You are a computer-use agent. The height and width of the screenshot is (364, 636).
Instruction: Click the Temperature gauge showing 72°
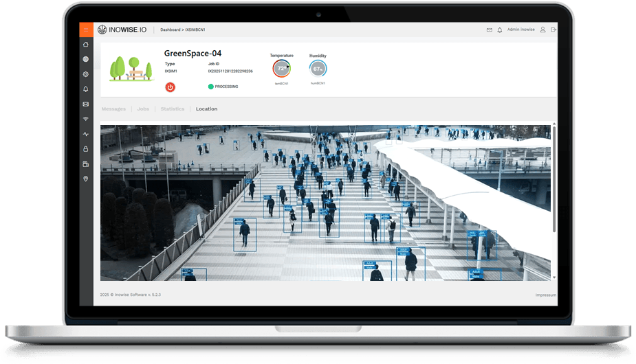point(281,69)
